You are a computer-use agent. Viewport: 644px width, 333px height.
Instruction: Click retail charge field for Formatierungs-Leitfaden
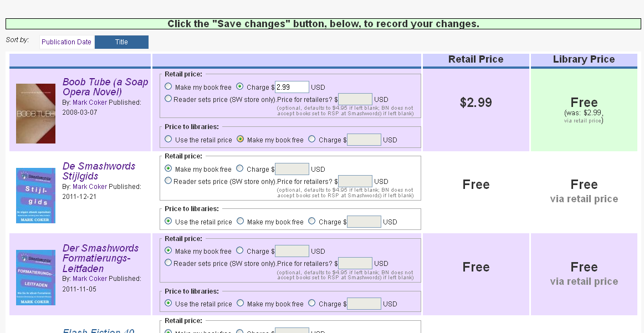click(x=292, y=251)
